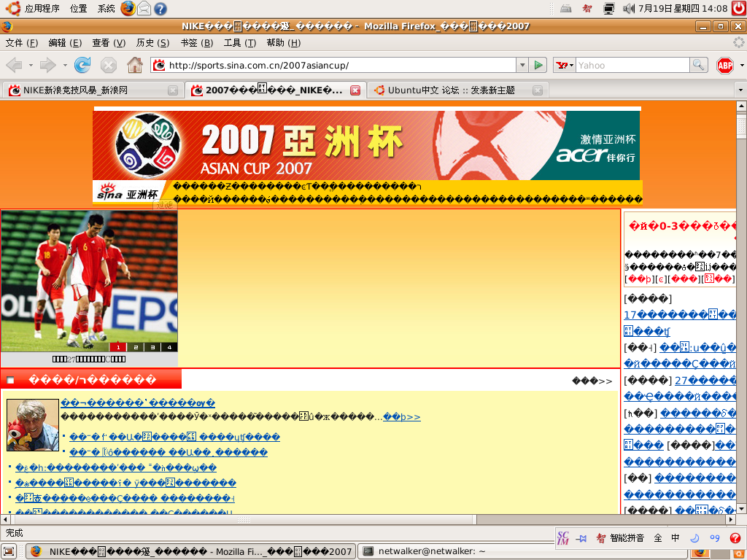
Task: Launch Firefox from the top panel
Action: coord(128,8)
